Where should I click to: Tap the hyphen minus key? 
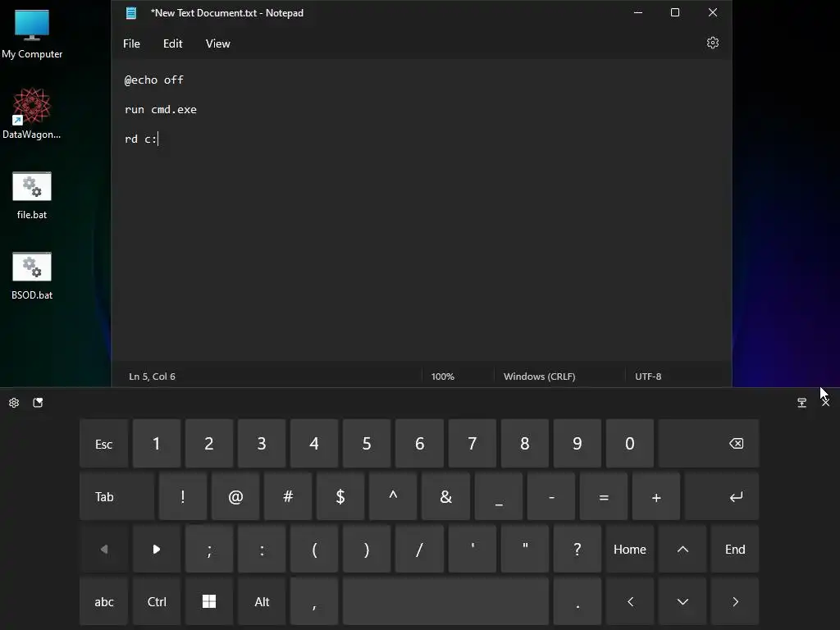[x=550, y=496]
